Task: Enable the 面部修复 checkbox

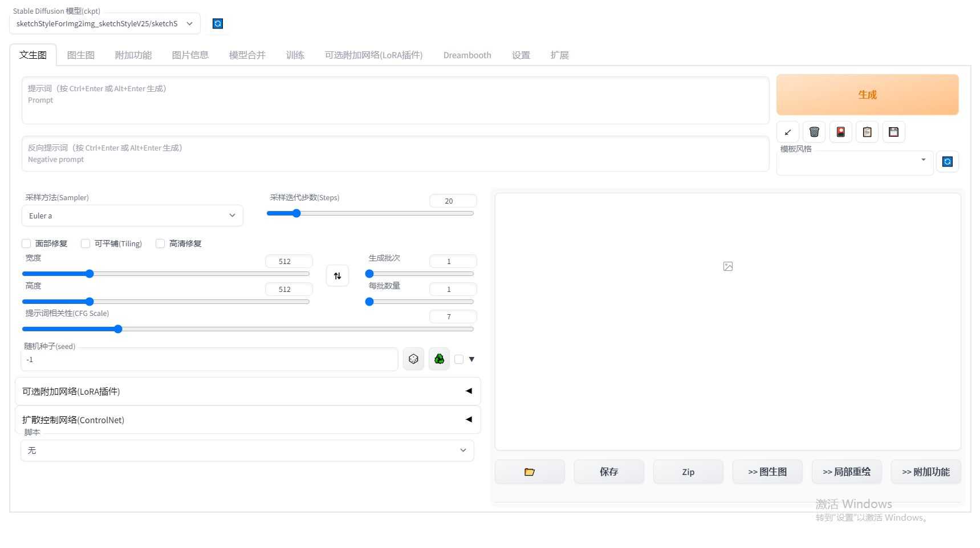Action: [x=26, y=243]
